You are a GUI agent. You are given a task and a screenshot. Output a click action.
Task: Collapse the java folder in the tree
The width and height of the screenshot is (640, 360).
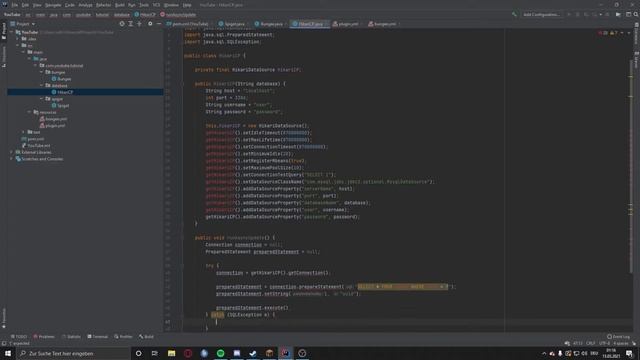tap(29, 59)
